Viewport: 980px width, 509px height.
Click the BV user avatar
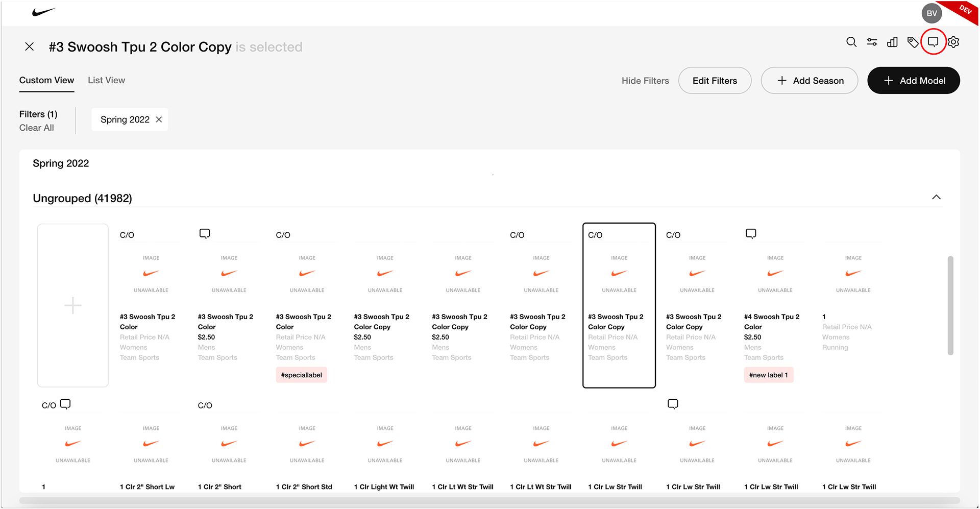pyautogui.click(x=932, y=13)
